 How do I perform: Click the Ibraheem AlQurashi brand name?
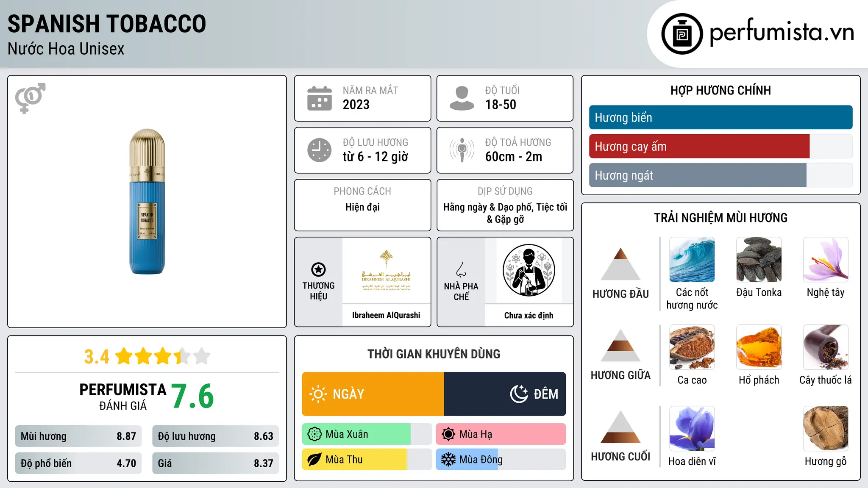click(x=386, y=315)
